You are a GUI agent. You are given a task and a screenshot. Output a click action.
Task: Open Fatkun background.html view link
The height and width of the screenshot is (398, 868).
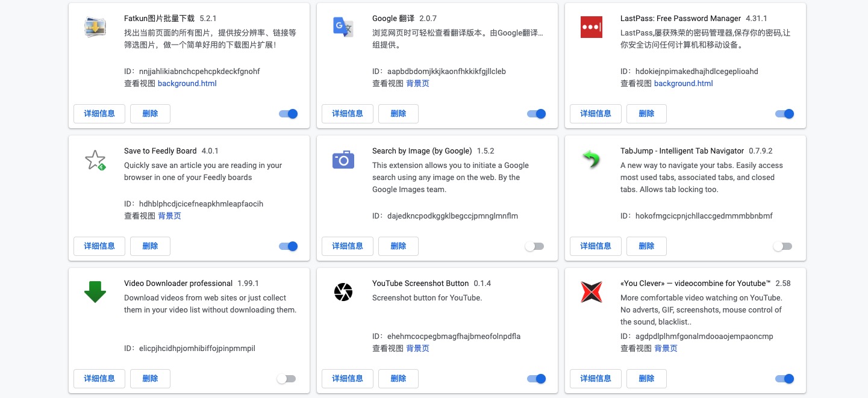[187, 84]
